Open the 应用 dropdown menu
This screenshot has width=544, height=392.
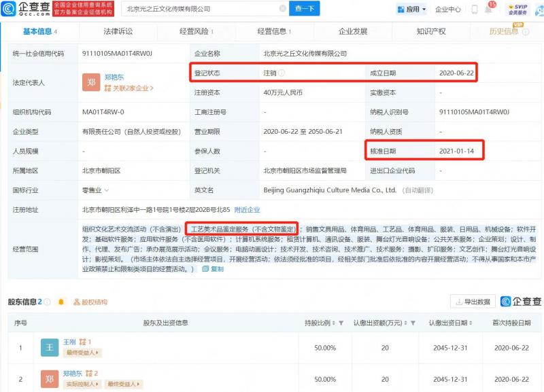pos(412,10)
